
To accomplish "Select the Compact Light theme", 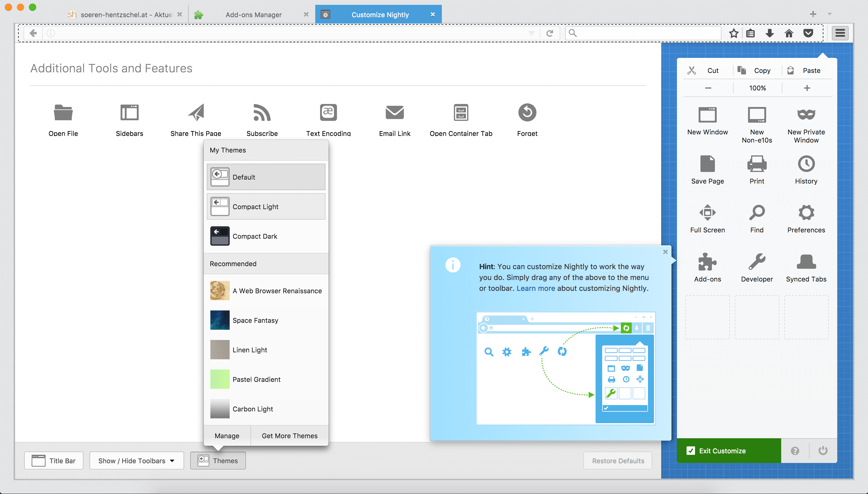I will (x=266, y=207).
